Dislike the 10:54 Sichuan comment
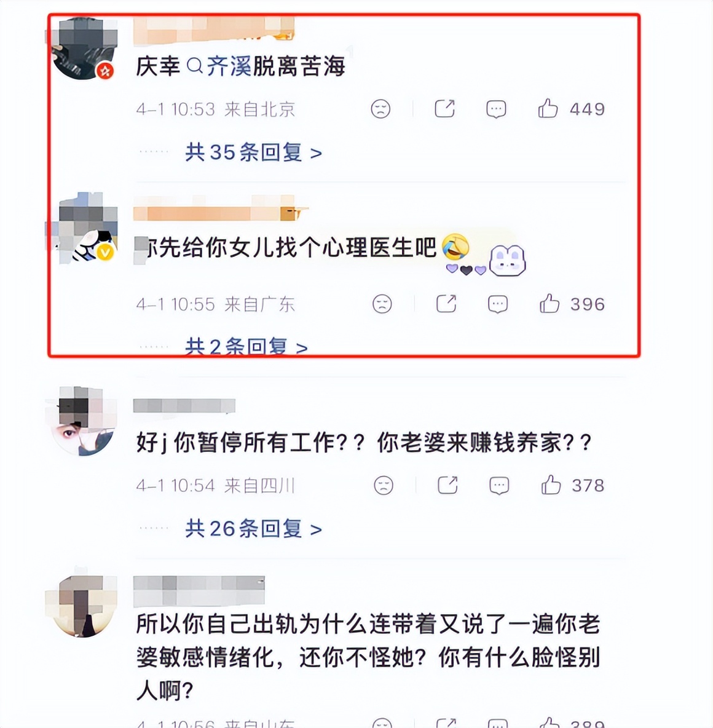The width and height of the screenshot is (713, 728). pos(384,485)
